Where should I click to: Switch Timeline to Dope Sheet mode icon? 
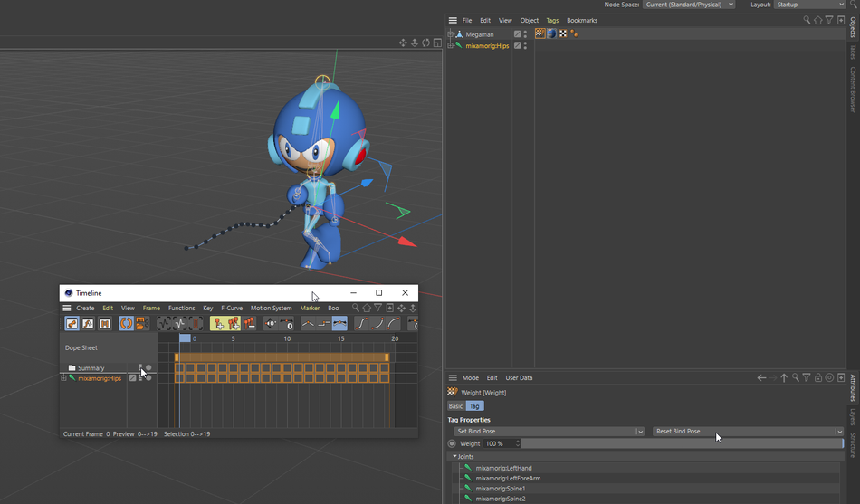72,324
